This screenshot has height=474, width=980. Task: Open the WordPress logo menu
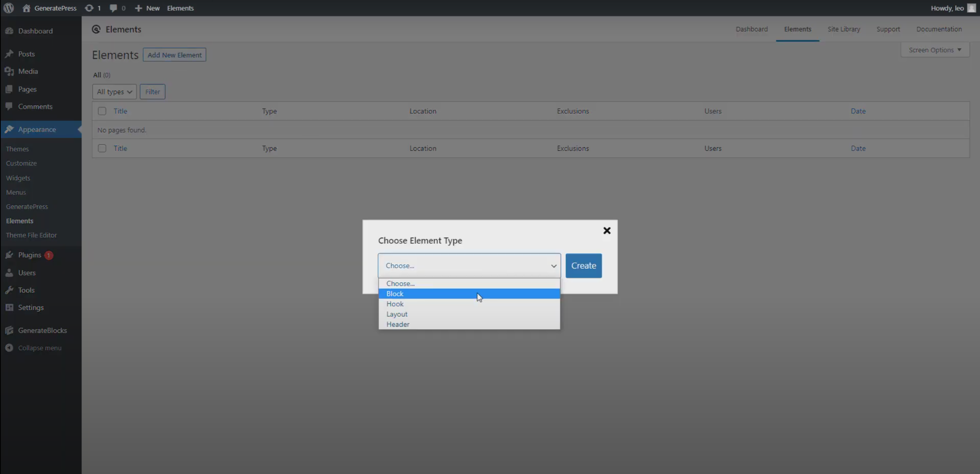tap(8, 8)
